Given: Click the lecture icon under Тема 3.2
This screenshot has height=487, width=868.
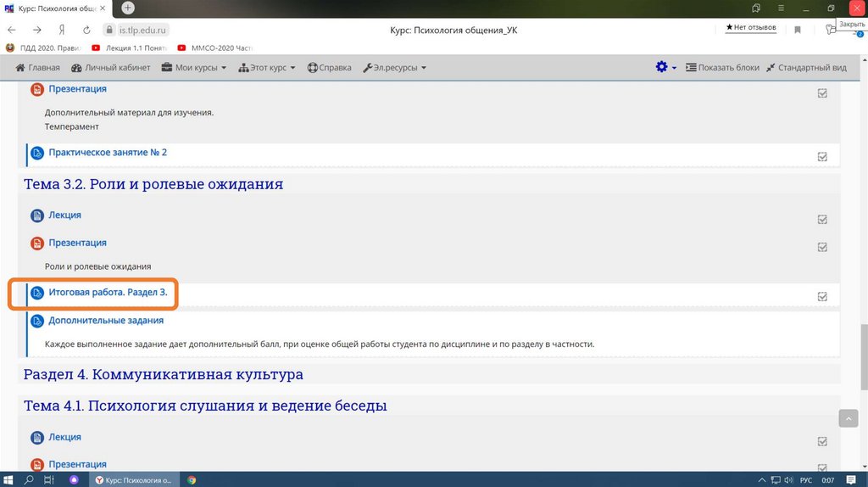Looking at the screenshot, I should pos(37,216).
